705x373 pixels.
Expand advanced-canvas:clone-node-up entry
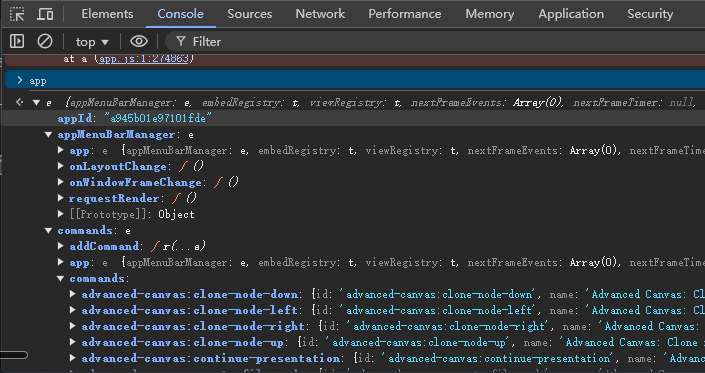click(73, 342)
